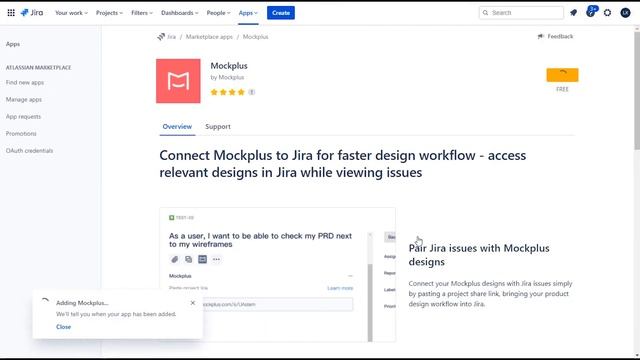Open Find new apps in sidebar
The height and width of the screenshot is (360, 640).
(x=25, y=82)
